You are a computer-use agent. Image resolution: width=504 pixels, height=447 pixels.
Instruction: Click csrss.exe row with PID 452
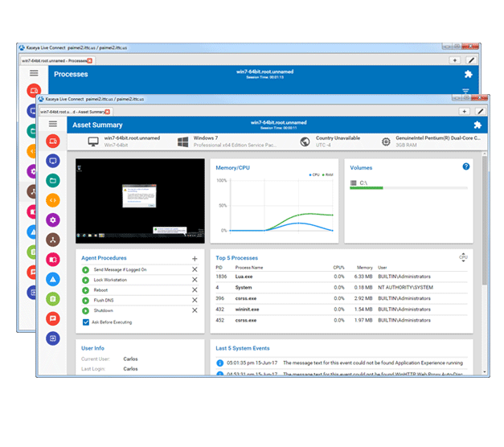[x=342, y=320]
